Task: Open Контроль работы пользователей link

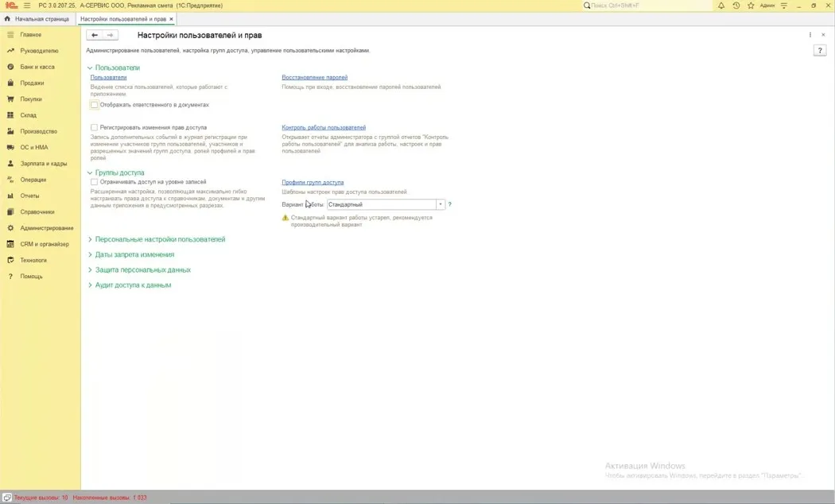Action: 324,128
